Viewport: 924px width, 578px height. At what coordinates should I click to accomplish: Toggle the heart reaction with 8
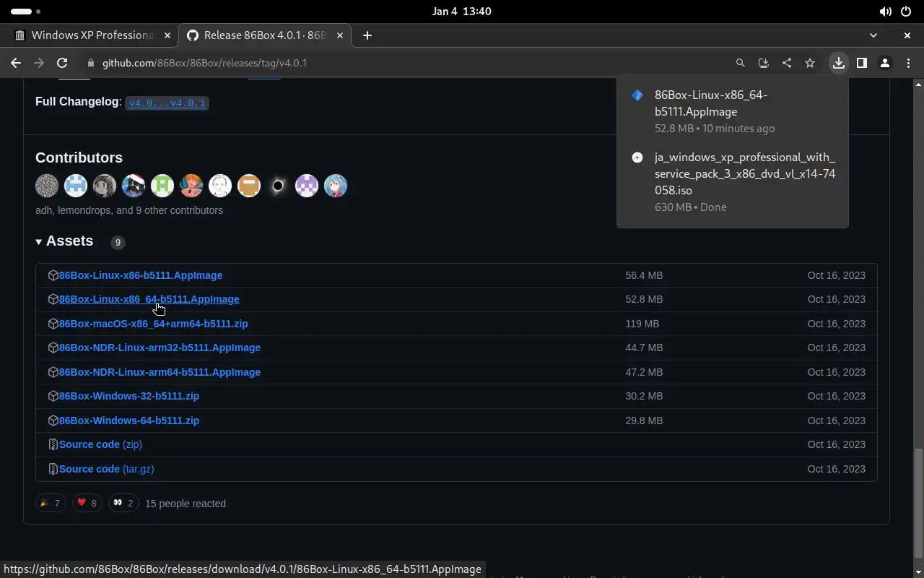(x=87, y=503)
